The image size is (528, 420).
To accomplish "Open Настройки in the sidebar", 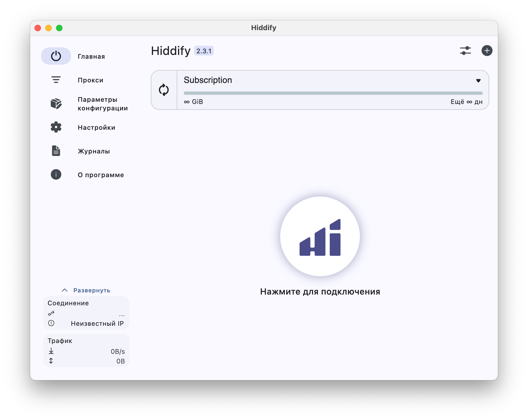I will [96, 128].
